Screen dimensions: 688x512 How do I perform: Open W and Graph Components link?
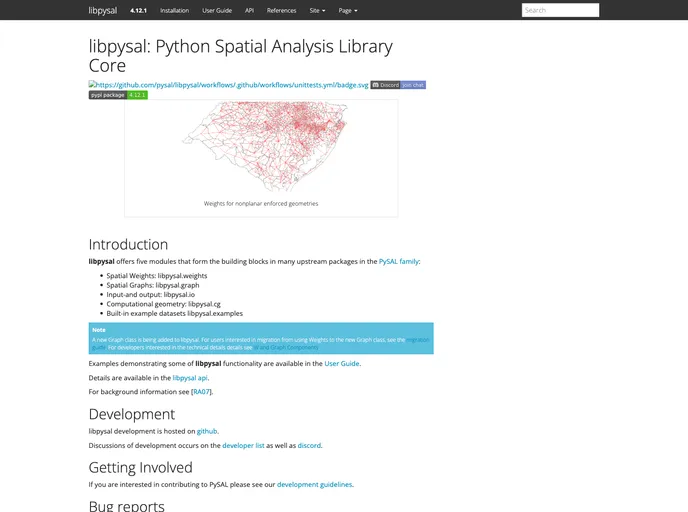point(286,347)
